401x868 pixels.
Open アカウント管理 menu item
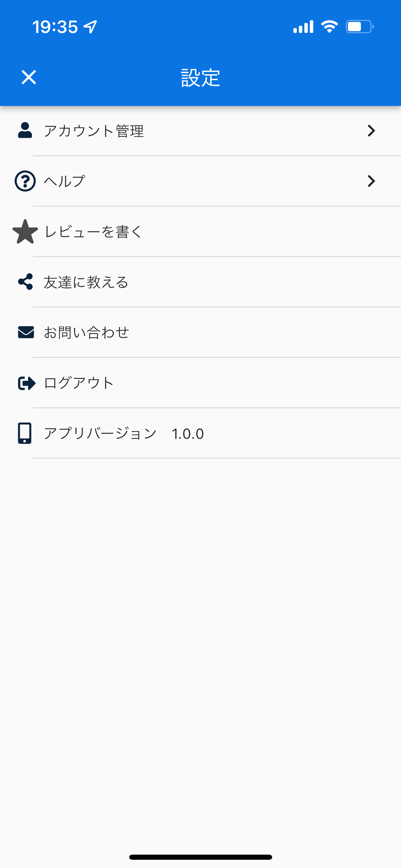coord(94,131)
